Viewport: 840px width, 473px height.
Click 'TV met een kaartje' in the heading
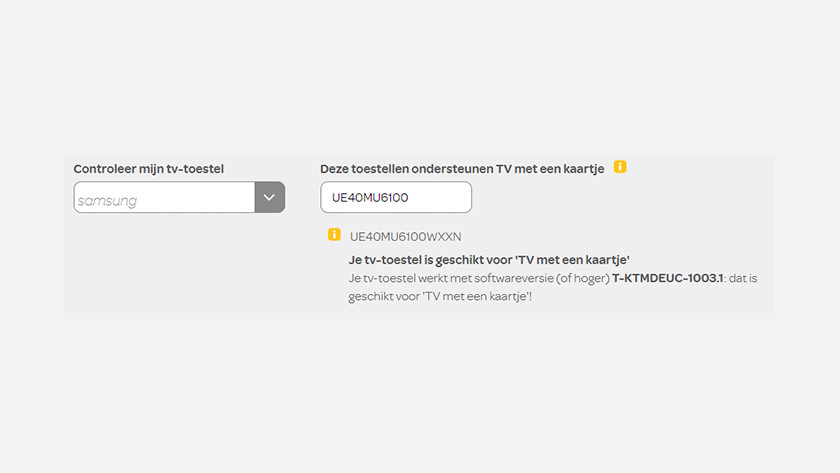pos(550,169)
